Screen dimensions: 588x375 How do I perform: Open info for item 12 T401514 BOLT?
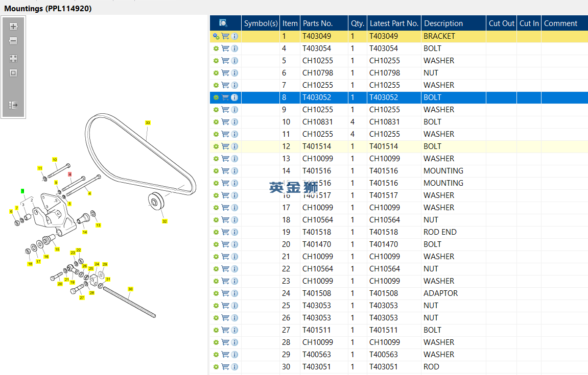pyautogui.click(x=234, y=146)
